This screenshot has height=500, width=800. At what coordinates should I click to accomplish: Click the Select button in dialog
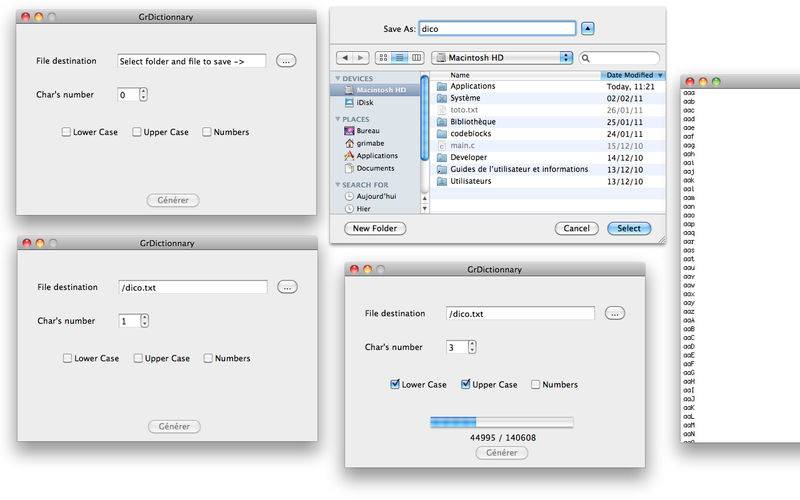click(x=629, y=229)
